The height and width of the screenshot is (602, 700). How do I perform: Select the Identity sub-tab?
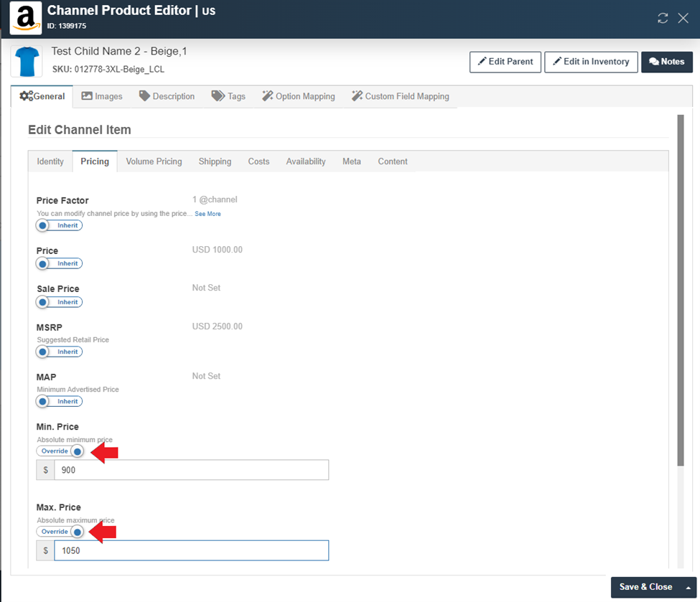tap(50, 161)
